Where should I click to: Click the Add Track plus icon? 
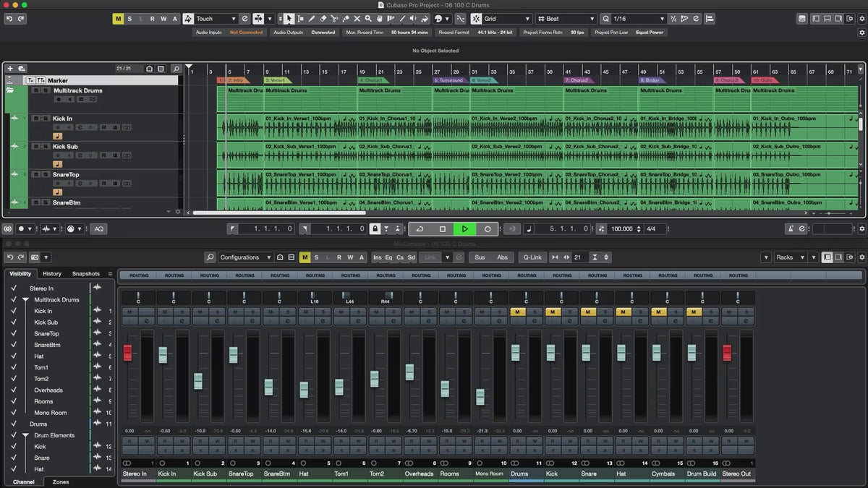coord(10,69)
